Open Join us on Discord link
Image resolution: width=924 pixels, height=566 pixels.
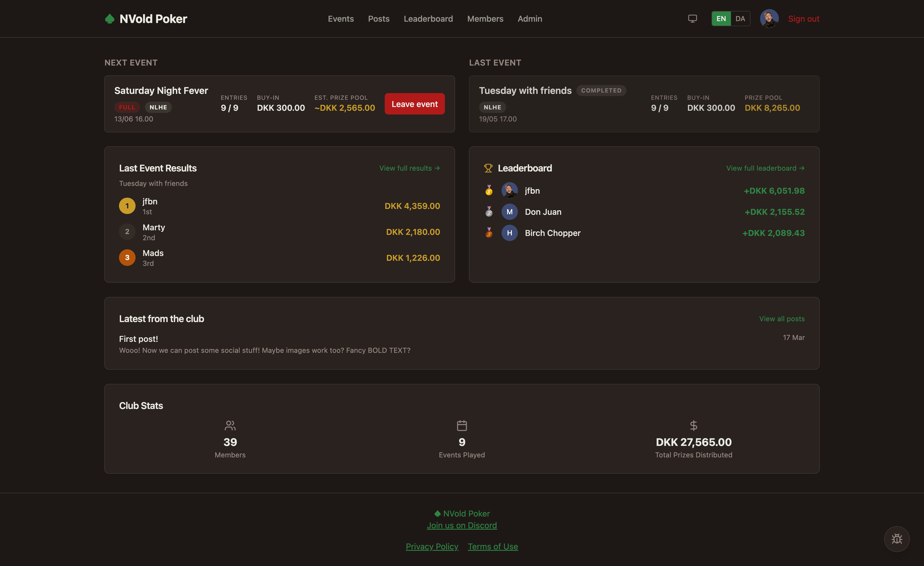tap(462, 526)
